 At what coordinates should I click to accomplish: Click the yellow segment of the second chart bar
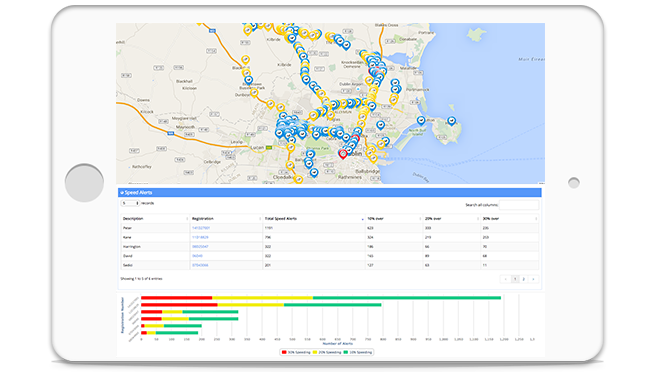click(x=251, y=305)
